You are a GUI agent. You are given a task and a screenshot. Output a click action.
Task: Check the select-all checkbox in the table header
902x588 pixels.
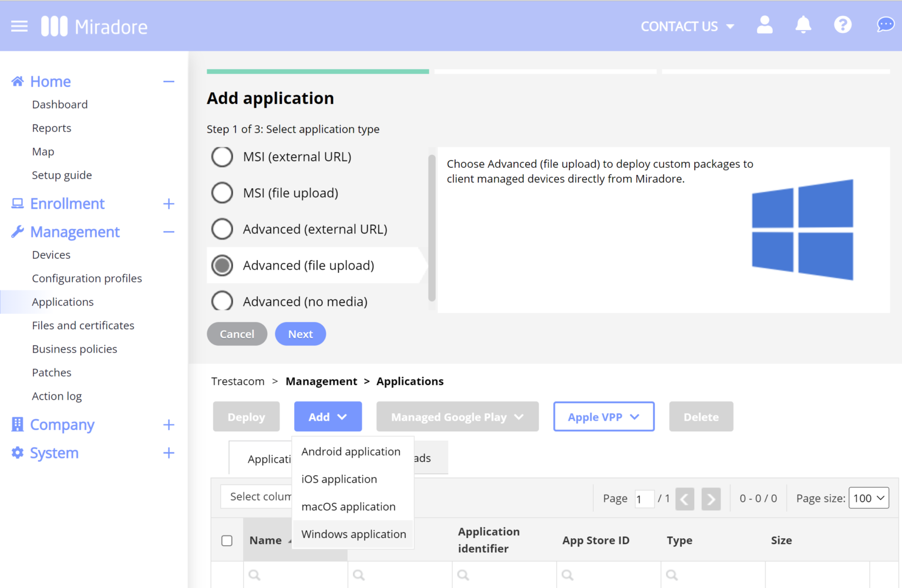click(x=227, y=540)
